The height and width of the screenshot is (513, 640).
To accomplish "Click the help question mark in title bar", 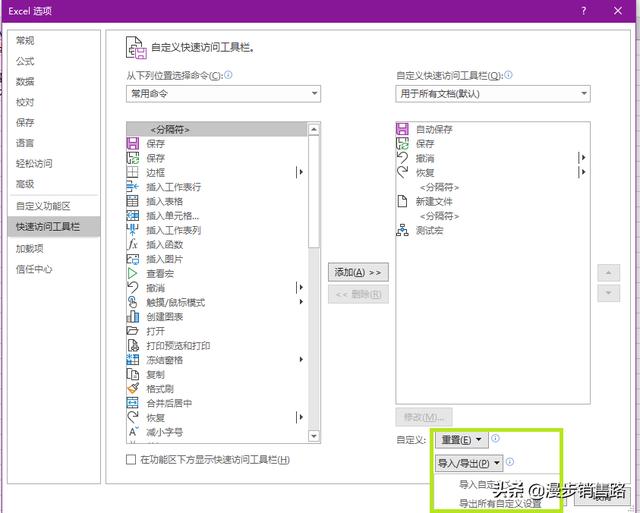I will [584, 11].
